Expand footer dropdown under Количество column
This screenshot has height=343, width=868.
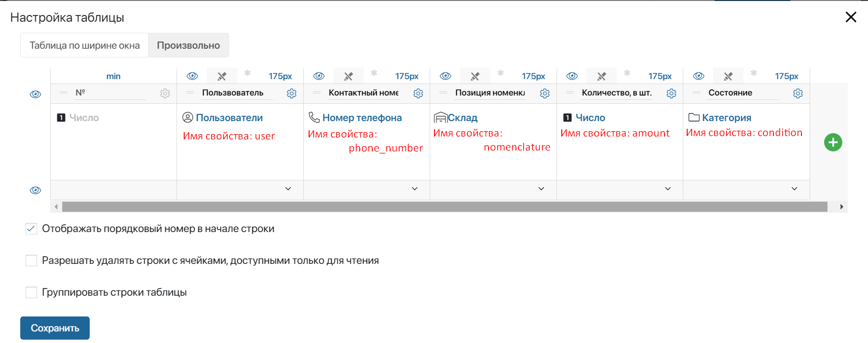pos(667,189)
